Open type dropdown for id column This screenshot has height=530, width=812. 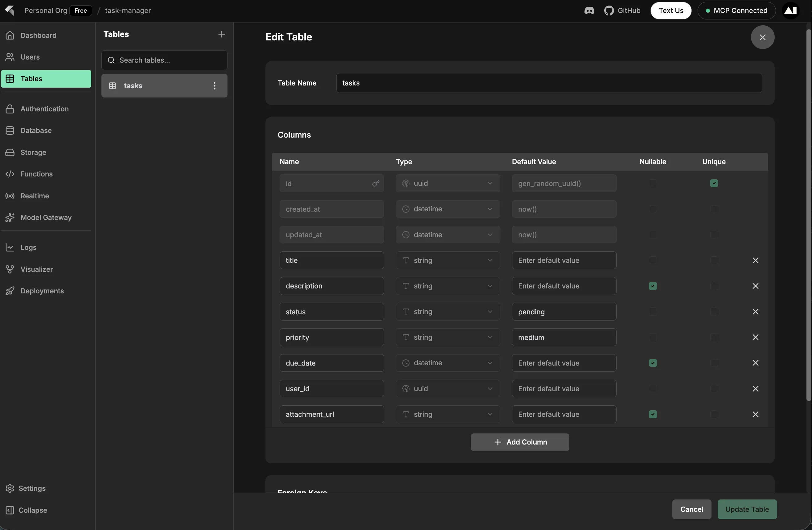click(x=448, y=183)
